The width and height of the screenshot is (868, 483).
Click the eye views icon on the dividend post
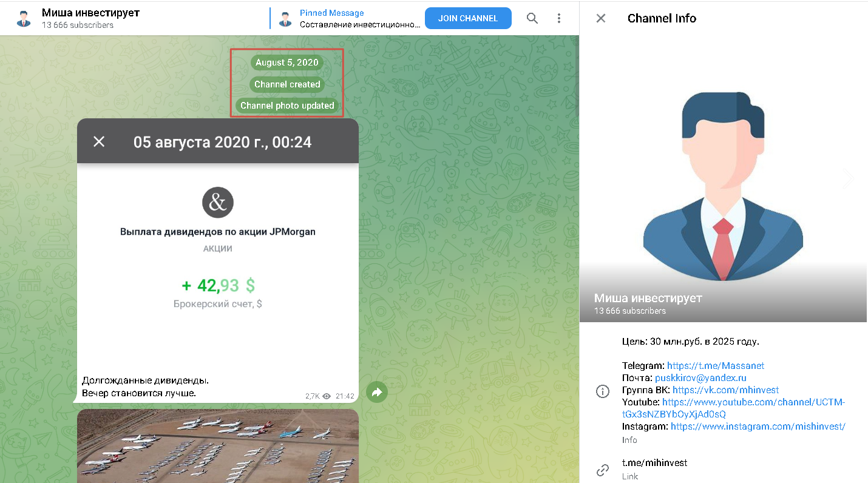pyautogui.click(x=327, y=396)
